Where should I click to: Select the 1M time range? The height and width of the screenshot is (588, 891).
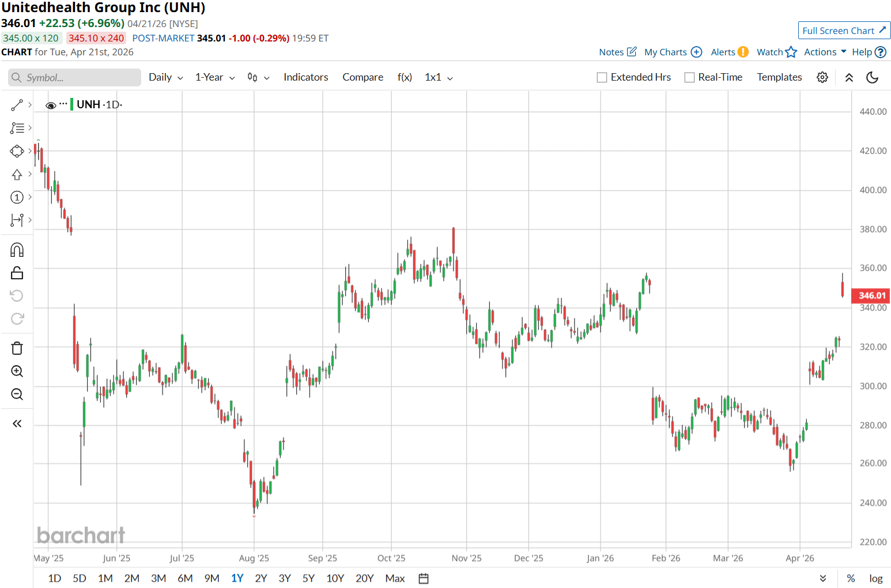click(105, 578)
